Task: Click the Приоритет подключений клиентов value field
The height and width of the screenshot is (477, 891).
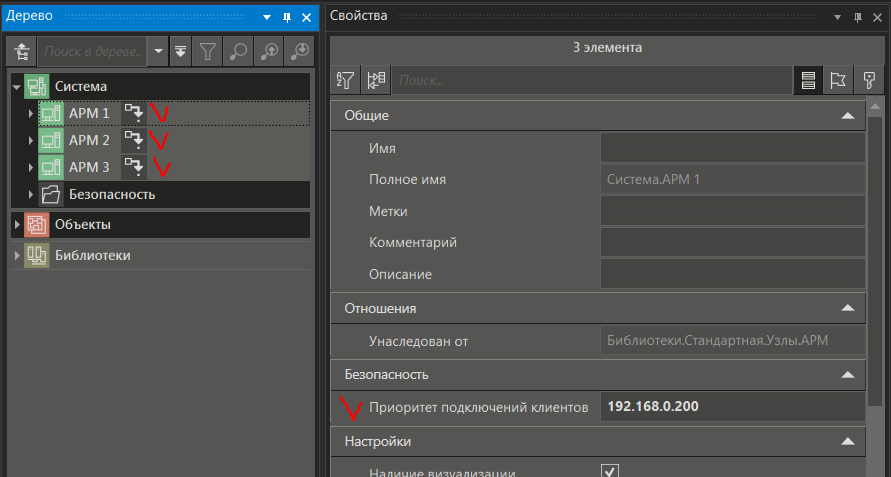Action: (732, 407)
